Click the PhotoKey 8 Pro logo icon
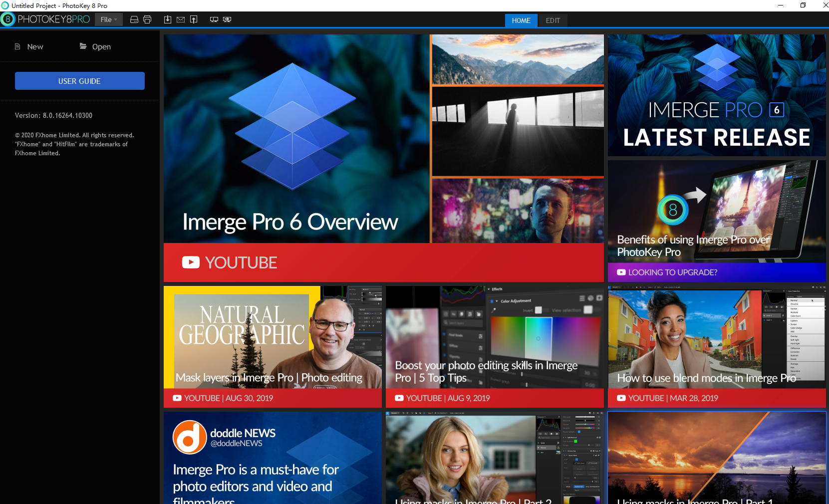This screenshot has width=829, height=504. coord(8,19)
